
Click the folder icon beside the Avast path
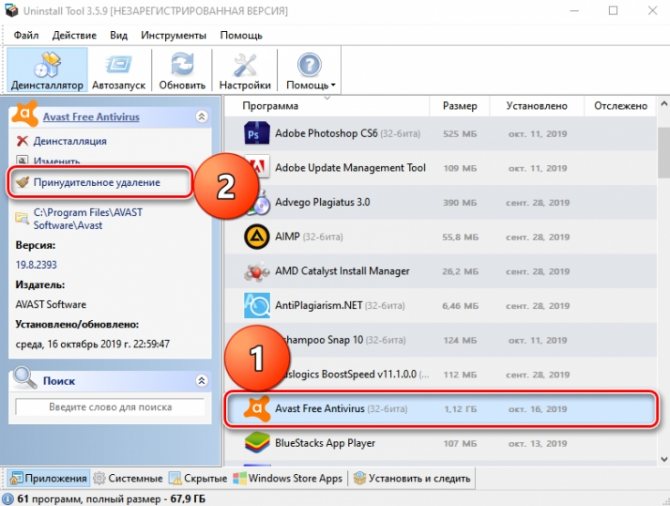(22, 218)
